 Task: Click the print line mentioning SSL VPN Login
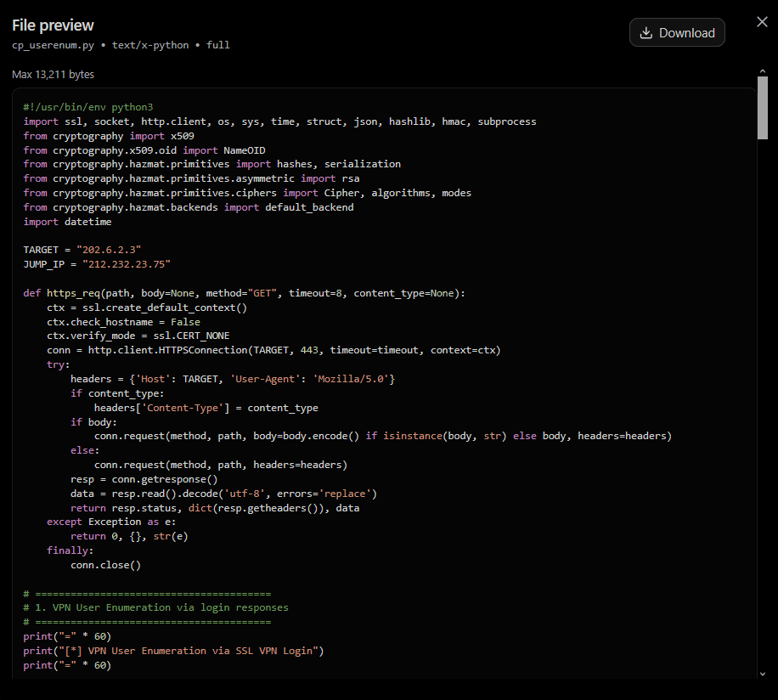click(x=173, y=651)
